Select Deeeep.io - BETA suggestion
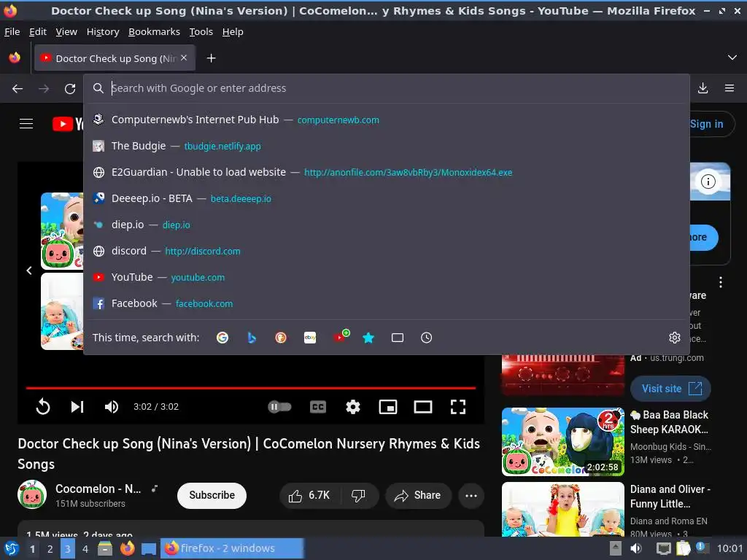The height and width of the screenshot is (560, 747). coord(387,198)
